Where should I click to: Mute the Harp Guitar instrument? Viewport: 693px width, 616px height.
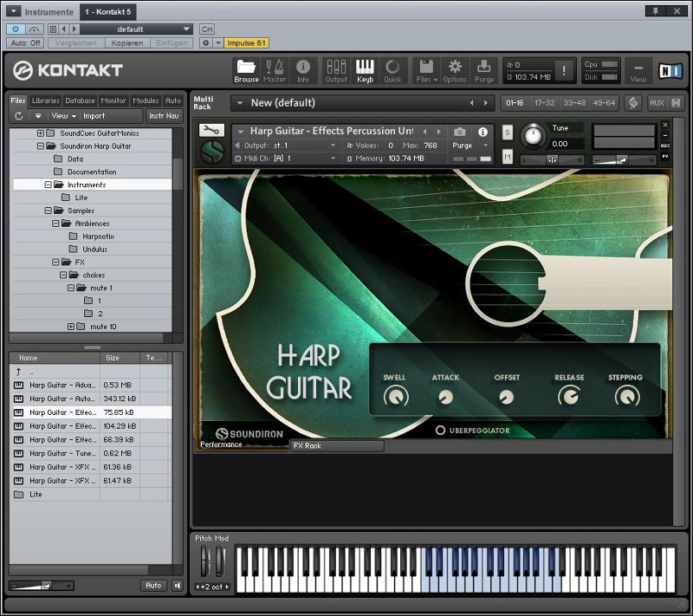[508, 157]
